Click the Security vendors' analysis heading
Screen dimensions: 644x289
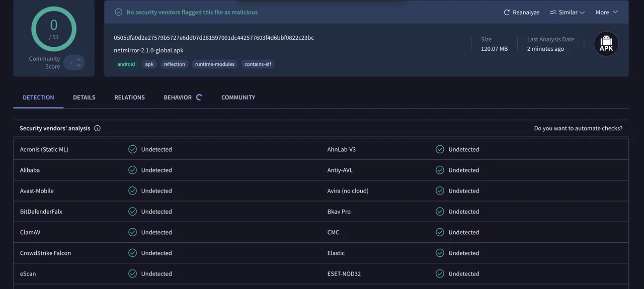click(x=55, y=128)
